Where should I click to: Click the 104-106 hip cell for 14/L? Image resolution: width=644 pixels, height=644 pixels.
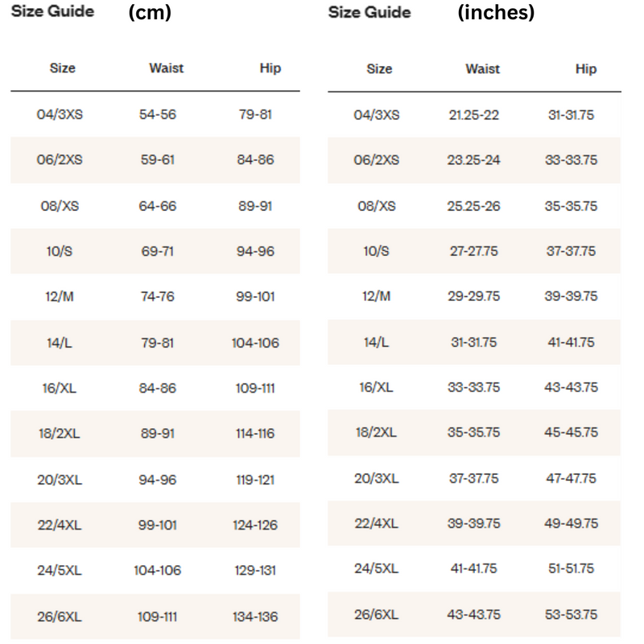coord(255,343)
